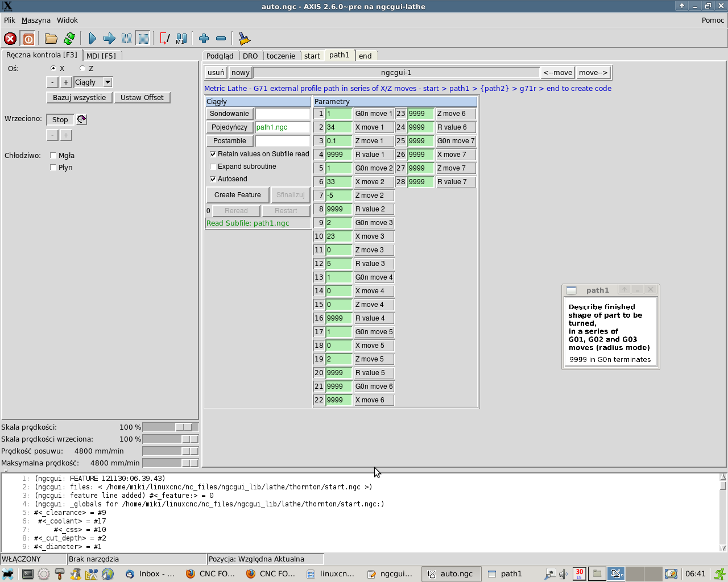The image size is (728, 582).
Task: Open the Widok menu
Action: click(x=67, y=20)
